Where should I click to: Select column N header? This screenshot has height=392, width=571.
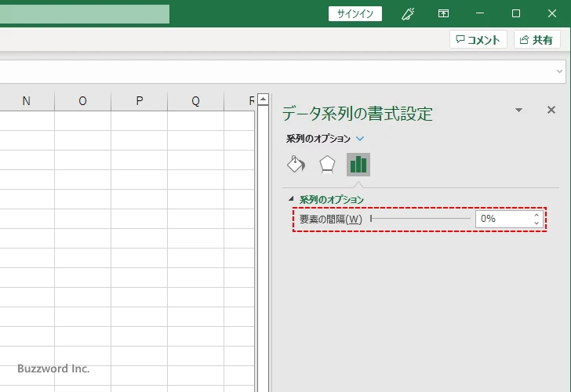[26, 101]
